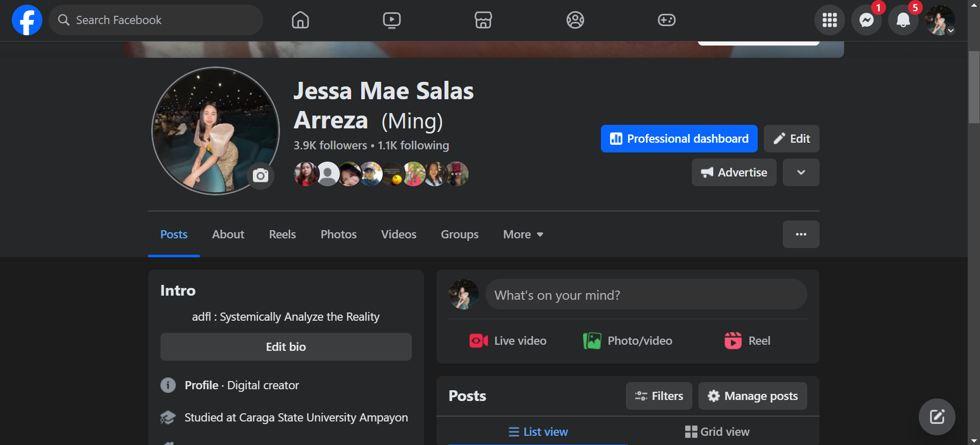
Task: Expand the chevron button beside Advertise
Action: coord(801,172)
